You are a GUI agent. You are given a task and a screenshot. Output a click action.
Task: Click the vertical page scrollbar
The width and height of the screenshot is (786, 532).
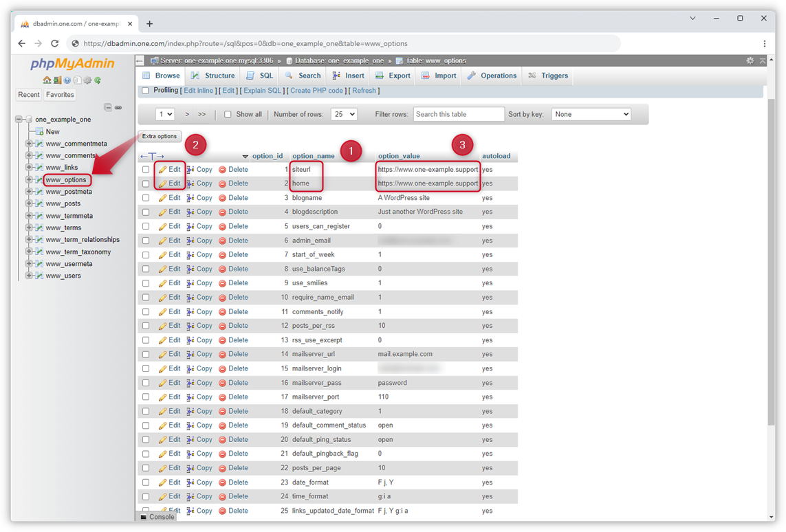point(771,275)
